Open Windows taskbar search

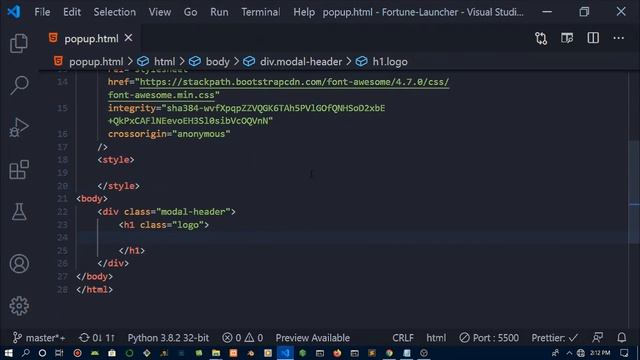pos(26,353)
